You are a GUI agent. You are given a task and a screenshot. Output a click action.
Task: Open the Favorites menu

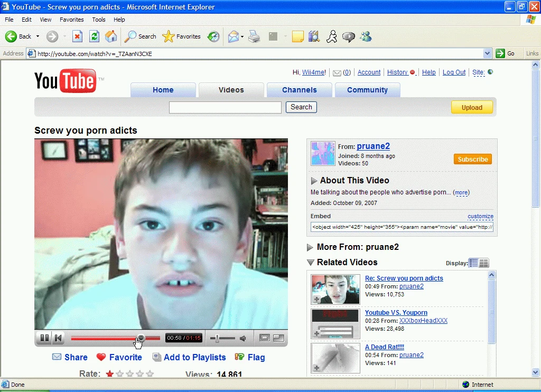pyautogui.click(x=72, y=20)
